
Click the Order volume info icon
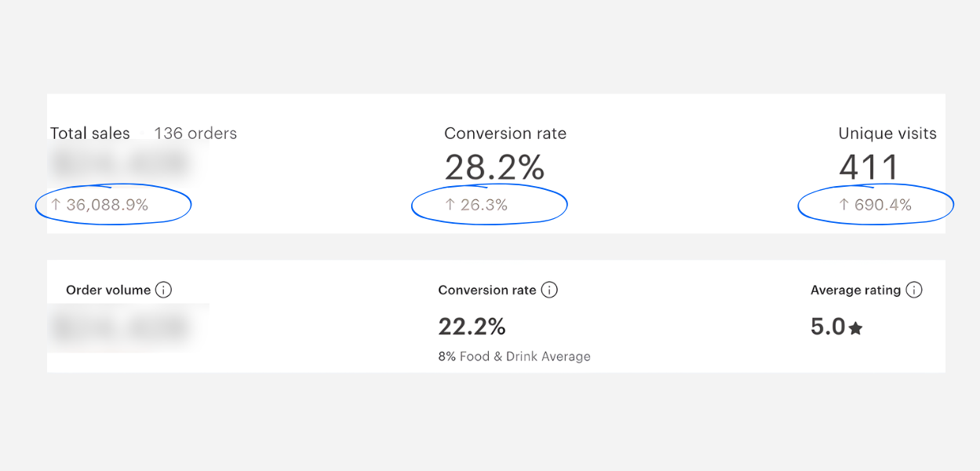(x=163, y=290)
